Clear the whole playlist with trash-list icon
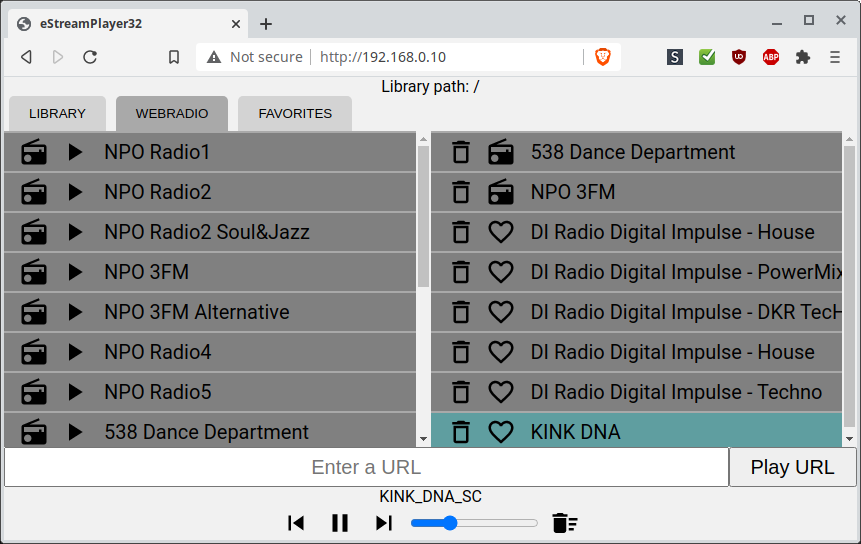The width and height of the screenshot is (861, 544). (565, 523)
